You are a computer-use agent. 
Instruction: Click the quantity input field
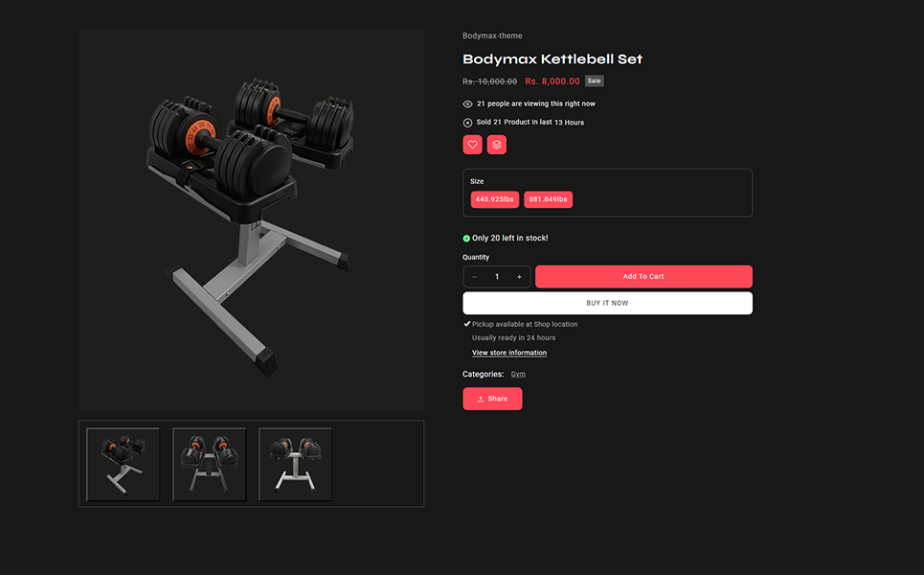(x=497, y=277)
